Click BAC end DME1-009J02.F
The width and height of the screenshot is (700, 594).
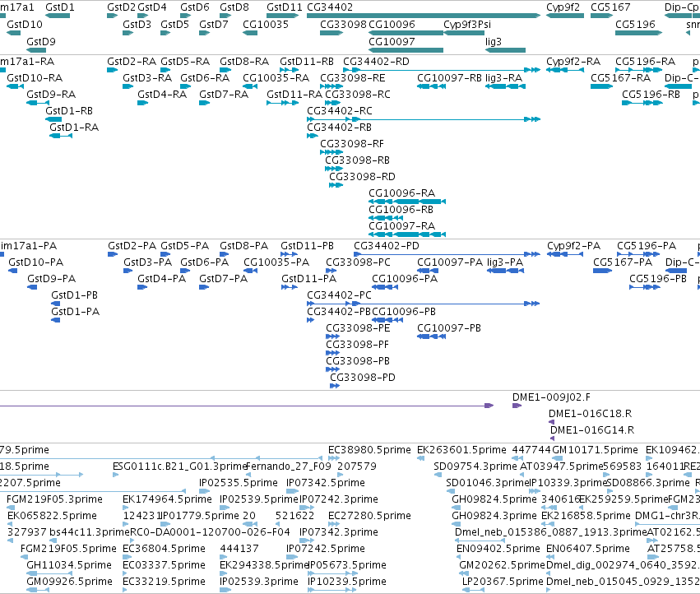[x=551, y=397]
